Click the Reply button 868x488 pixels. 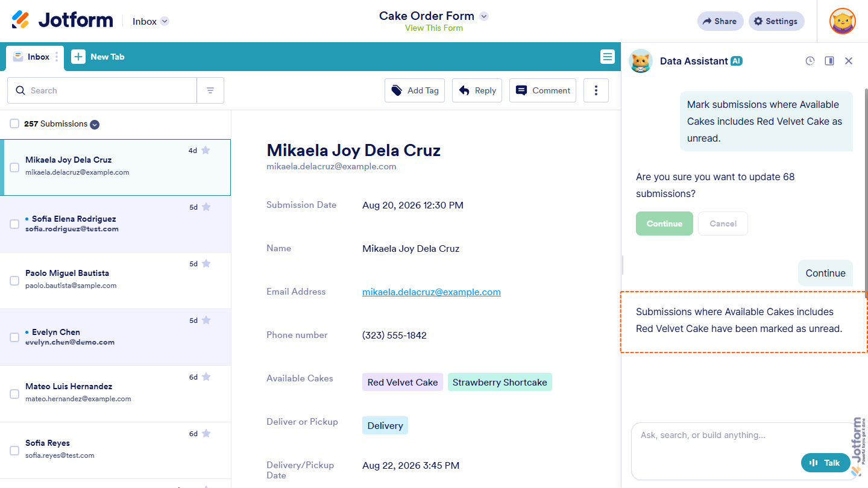click(x=477, y=90)
